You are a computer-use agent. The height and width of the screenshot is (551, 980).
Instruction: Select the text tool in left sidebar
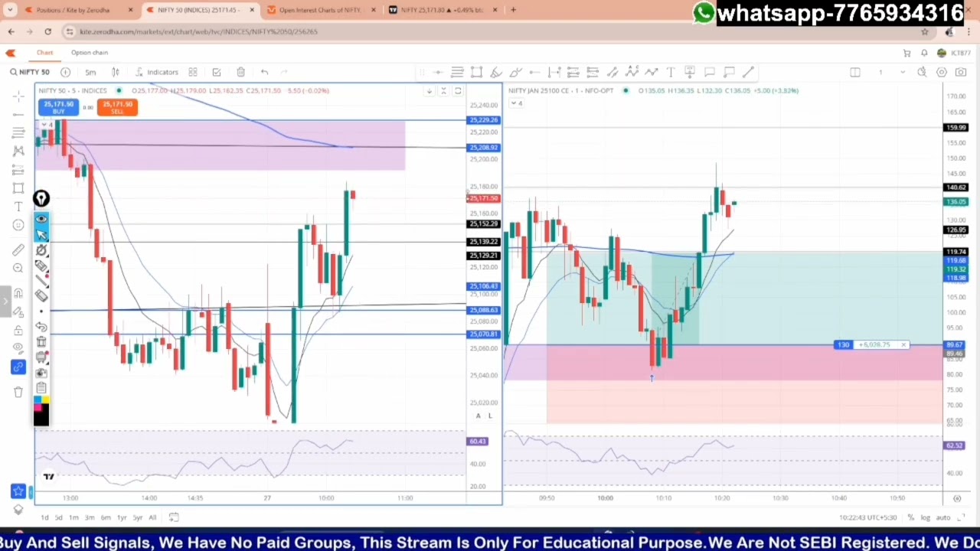[x=18, y=207]
